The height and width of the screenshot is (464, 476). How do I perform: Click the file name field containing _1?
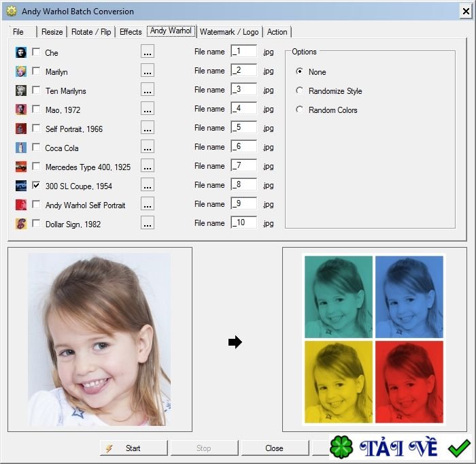243,51
